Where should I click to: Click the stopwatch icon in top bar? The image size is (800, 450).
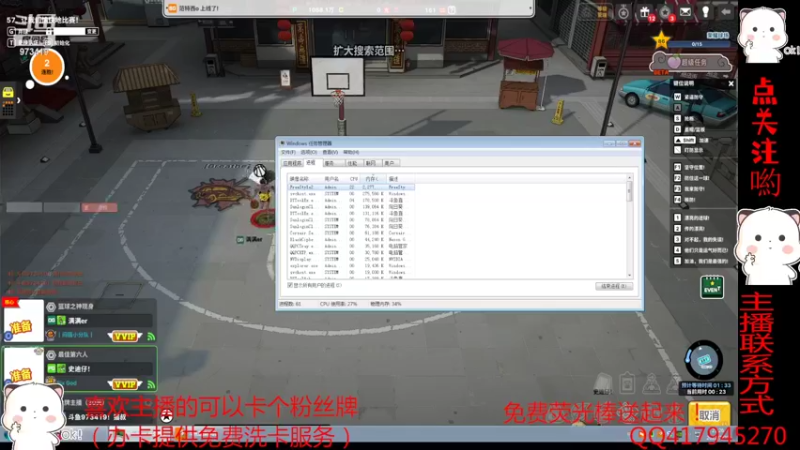click(623, 12)
